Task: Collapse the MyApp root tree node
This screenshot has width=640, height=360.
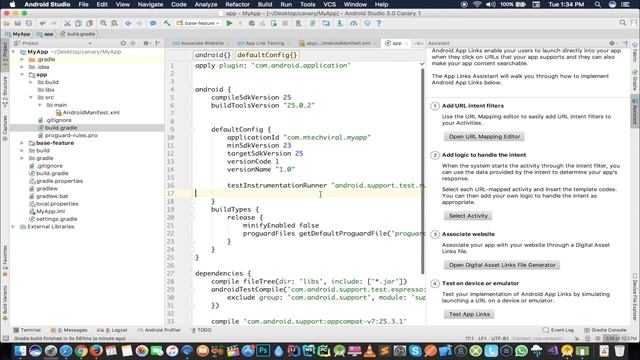Action: tap(13, 52)
